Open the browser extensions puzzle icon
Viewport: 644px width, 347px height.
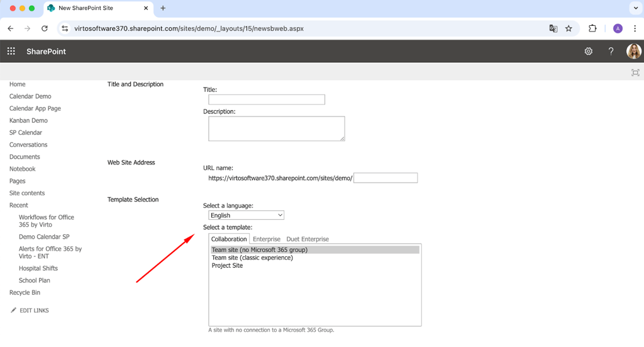pos(592,29)
